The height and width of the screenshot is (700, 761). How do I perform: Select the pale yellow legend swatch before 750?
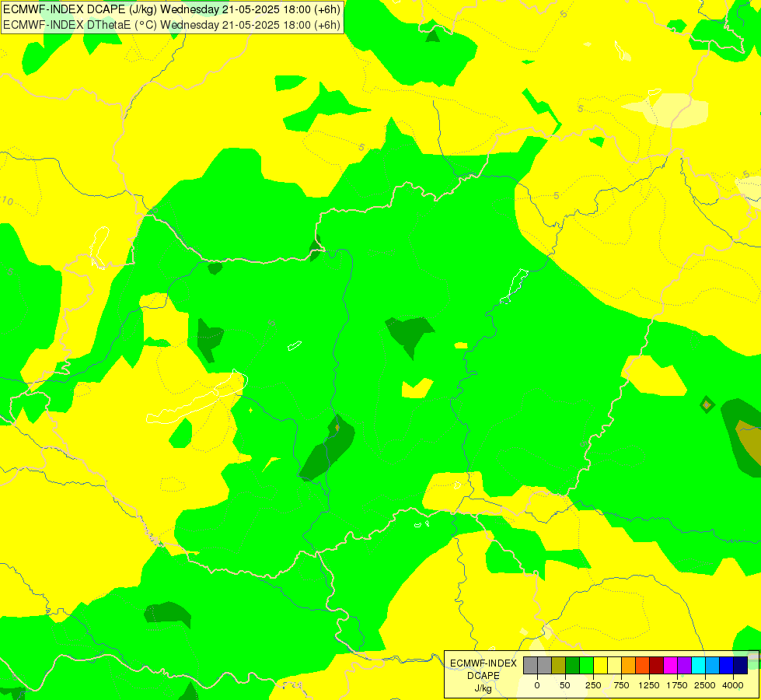pos(614,666)
